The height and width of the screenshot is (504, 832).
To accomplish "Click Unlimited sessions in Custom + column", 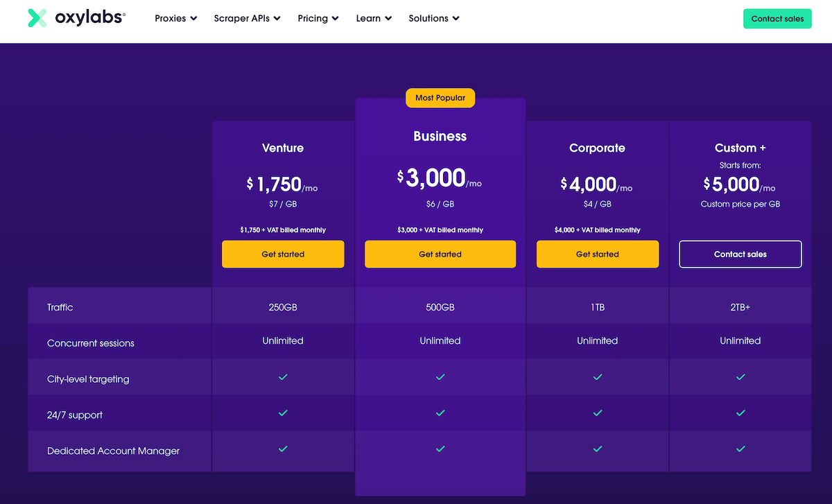I will tap(740, 340).
